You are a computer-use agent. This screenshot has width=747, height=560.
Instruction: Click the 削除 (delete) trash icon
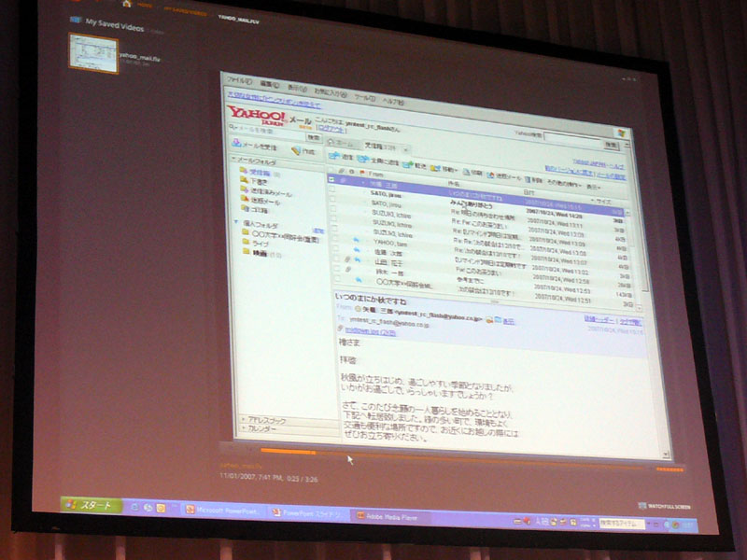[x=527, y=179]
